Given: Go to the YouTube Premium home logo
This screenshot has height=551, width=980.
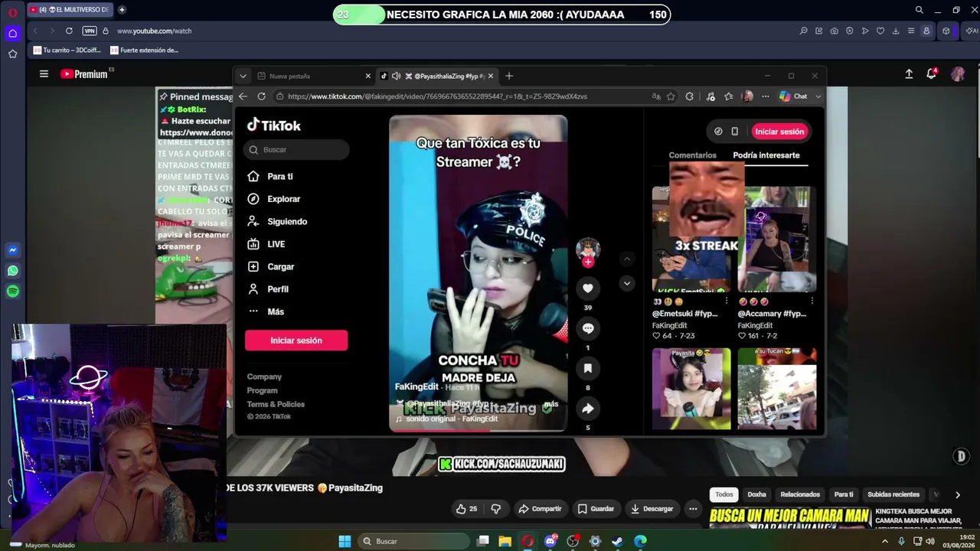Looking at the screenshot, I should [x=84, y=74].
